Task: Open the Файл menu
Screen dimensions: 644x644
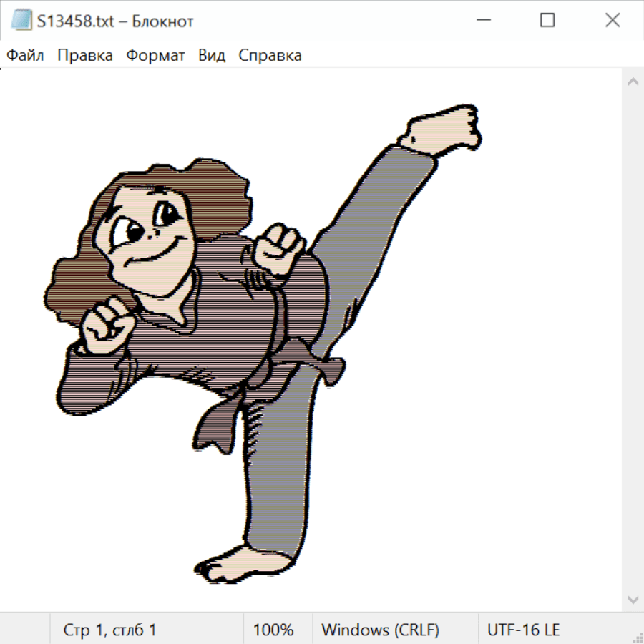Action: [x=25, y=56]
